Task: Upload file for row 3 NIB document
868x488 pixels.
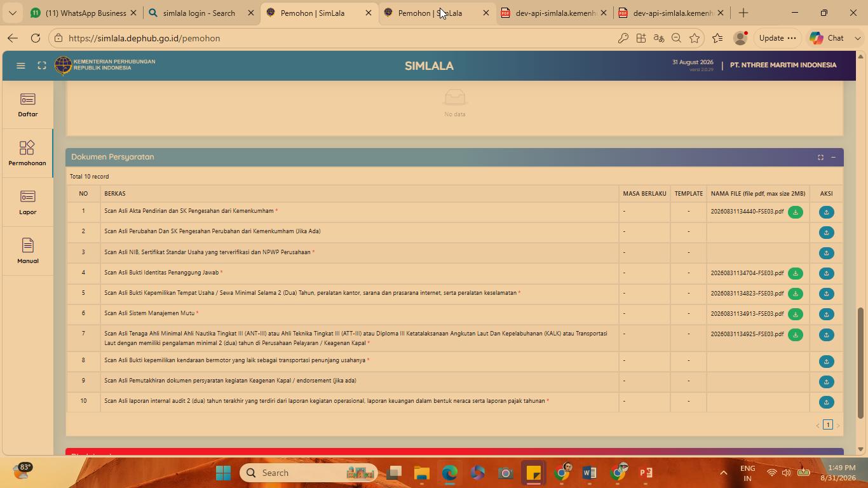Action: (826, 253)
